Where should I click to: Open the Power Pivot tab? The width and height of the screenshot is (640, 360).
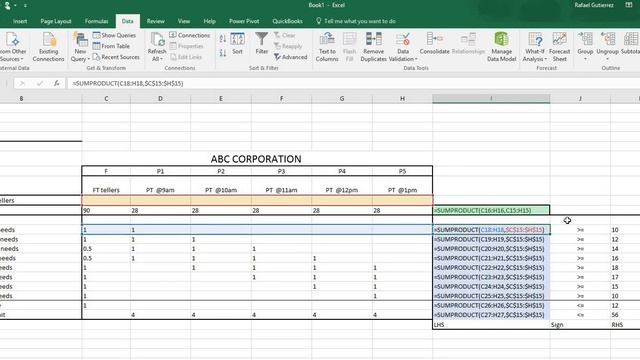click(x=244, y=21)
